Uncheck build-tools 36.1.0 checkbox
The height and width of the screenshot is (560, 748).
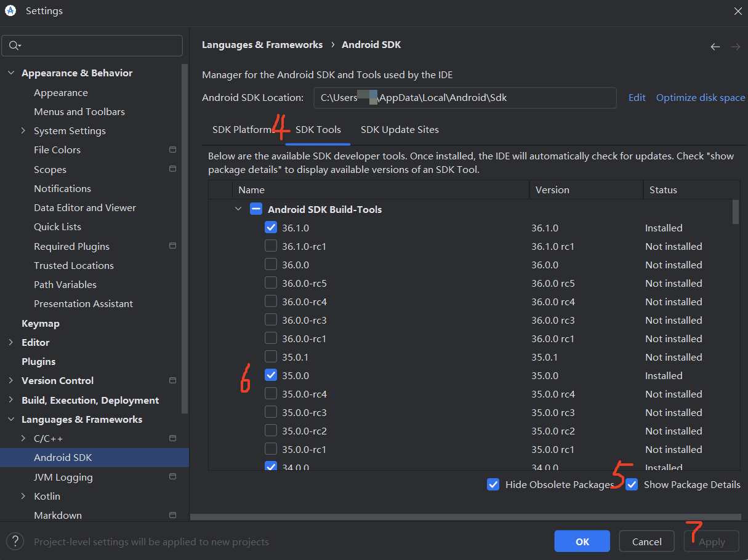click(271, 228)
